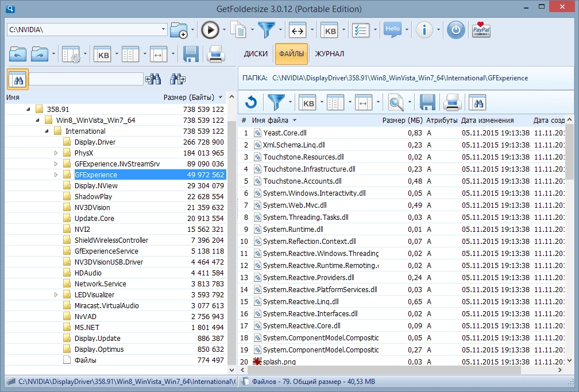Click the blue power button icon
579x392 pixels.
(456, 30)
